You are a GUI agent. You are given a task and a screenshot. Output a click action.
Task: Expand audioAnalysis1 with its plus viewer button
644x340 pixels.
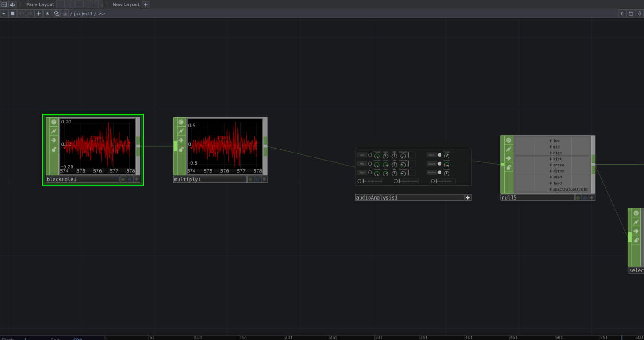[468, 197]
